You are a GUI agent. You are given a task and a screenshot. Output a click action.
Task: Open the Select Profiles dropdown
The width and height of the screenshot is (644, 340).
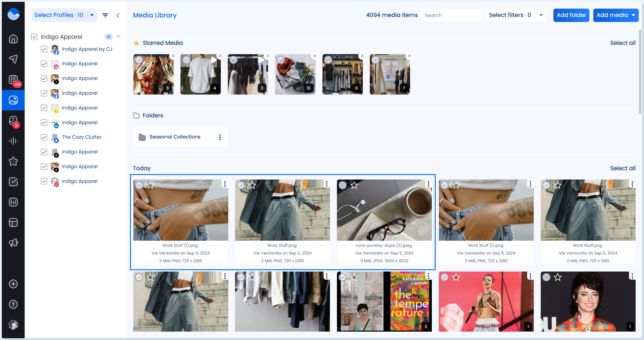[64, 15]
